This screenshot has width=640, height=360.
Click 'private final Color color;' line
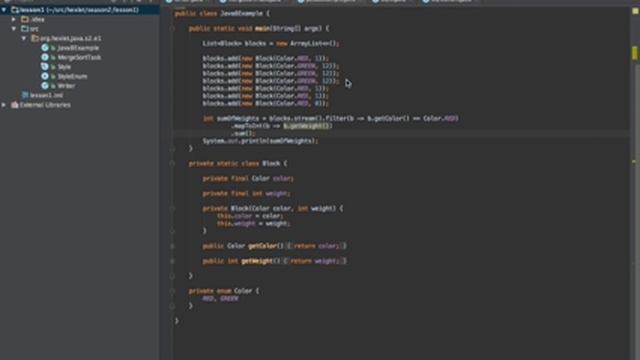248,178
